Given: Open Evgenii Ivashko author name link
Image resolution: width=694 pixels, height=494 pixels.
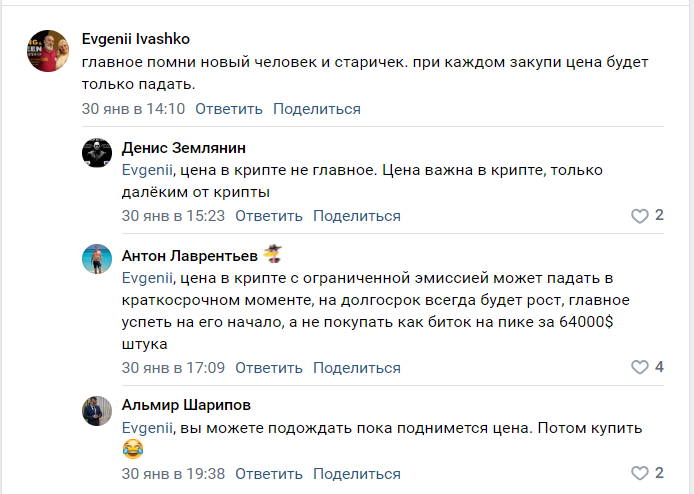Looking at the screenshot, I should pos(136,39).
